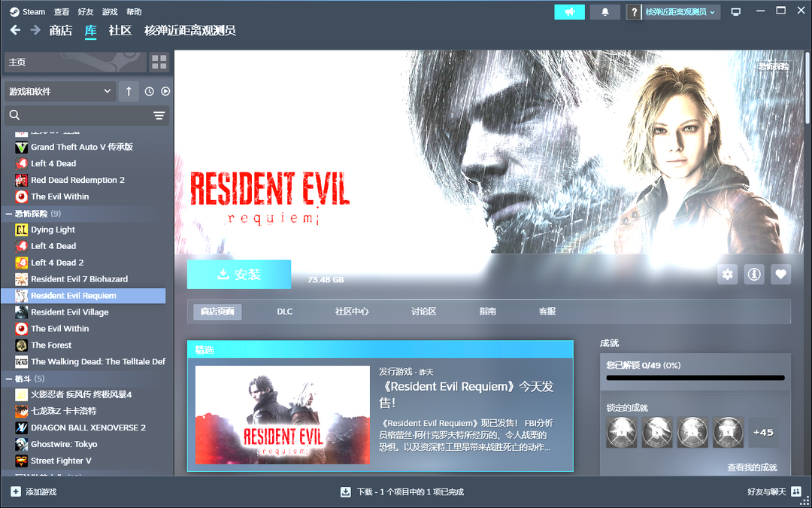Open the notifications bell
812x508 pixels.
click(604, 12)
